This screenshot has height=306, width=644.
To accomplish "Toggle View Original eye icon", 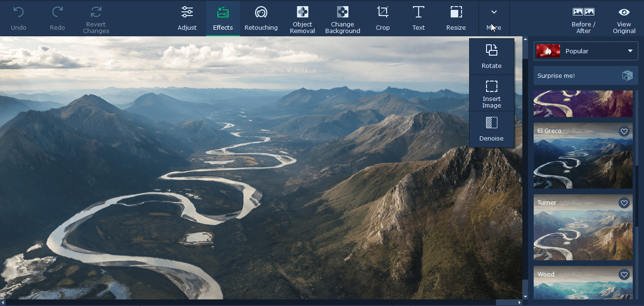I will tap(624, 12).
